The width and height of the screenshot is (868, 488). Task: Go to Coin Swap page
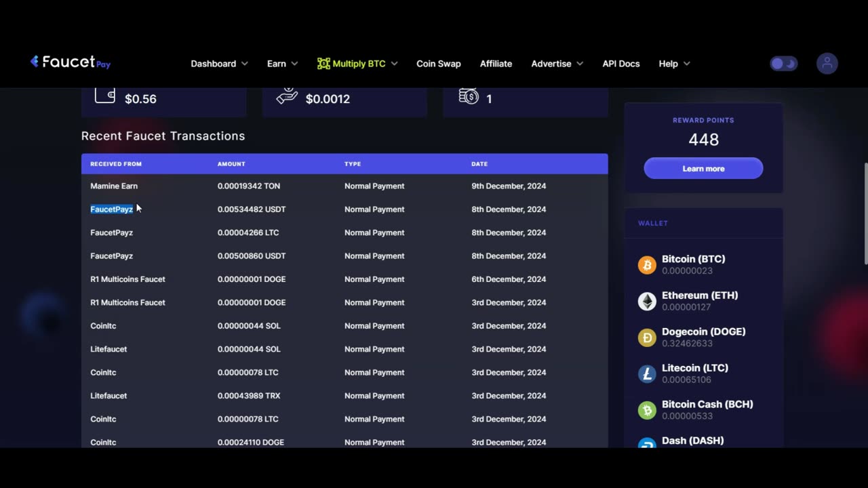438,64
